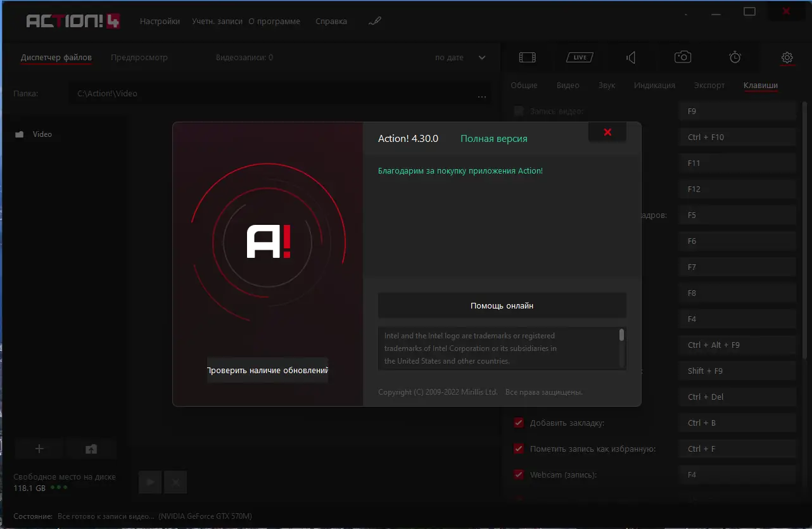Open the 'Настройки' menu
This screenshot has width=812, height=529.
(160, 21)
